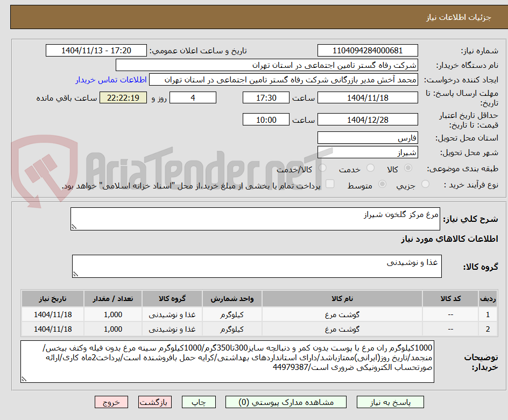Click the delivery province field فارس
This screenshot has height=420, width=508.
tap(368, 138)
